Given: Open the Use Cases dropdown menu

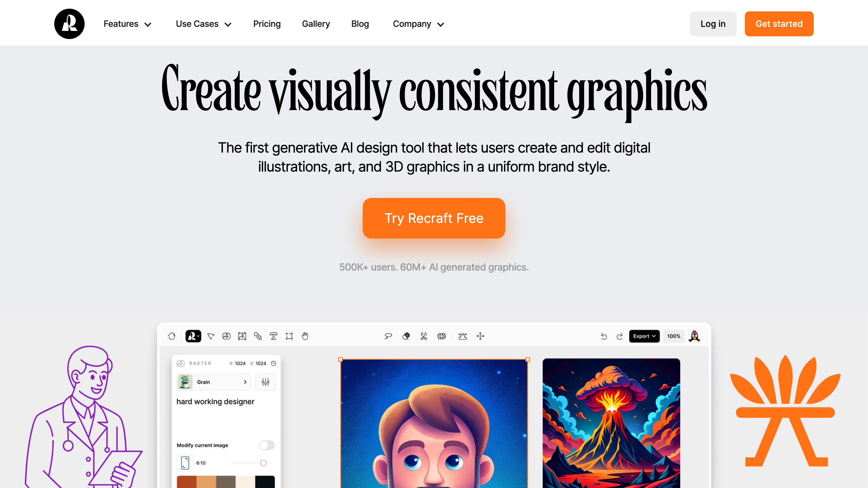Looking at the screenshot, I should 203,24.
